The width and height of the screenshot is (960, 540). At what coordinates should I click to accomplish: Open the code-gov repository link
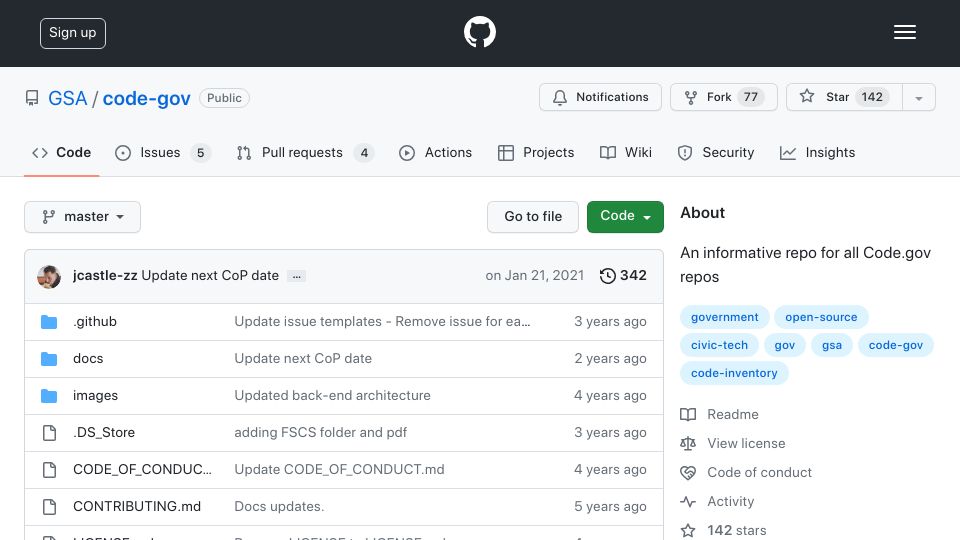(146, 98)
